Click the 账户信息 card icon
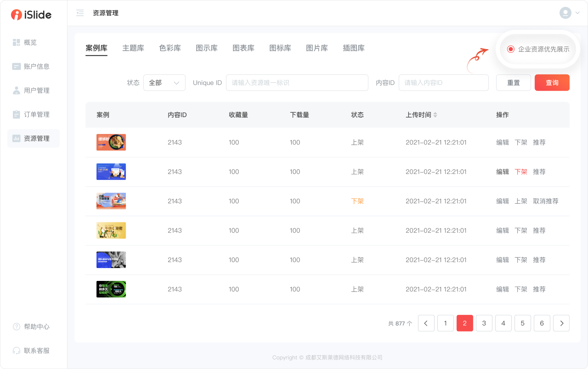 pos(16,67)
